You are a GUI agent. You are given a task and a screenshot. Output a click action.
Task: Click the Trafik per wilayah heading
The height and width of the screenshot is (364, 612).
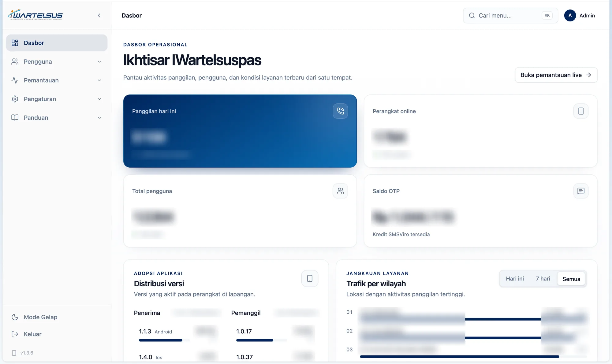[376, 284]
